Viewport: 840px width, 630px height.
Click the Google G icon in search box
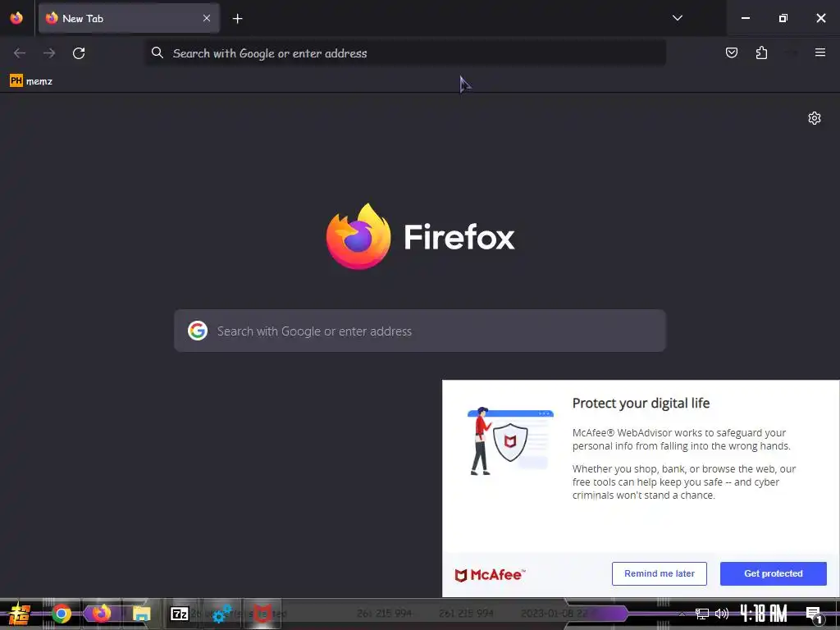[x=198, y=331]
